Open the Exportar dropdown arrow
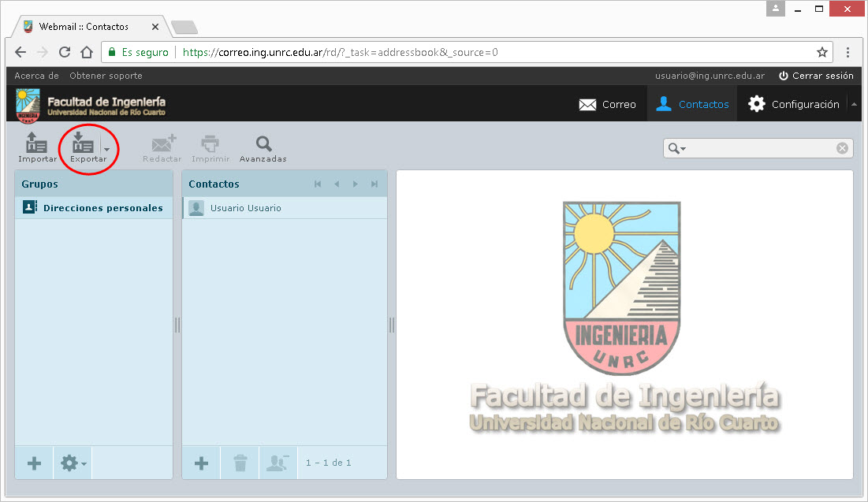This screenshot has height=502, width=868. 107,149
